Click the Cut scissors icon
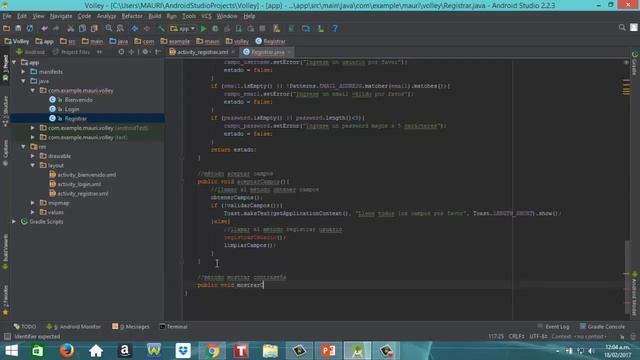This screenshot has height=360, width=640. [71, 29]
